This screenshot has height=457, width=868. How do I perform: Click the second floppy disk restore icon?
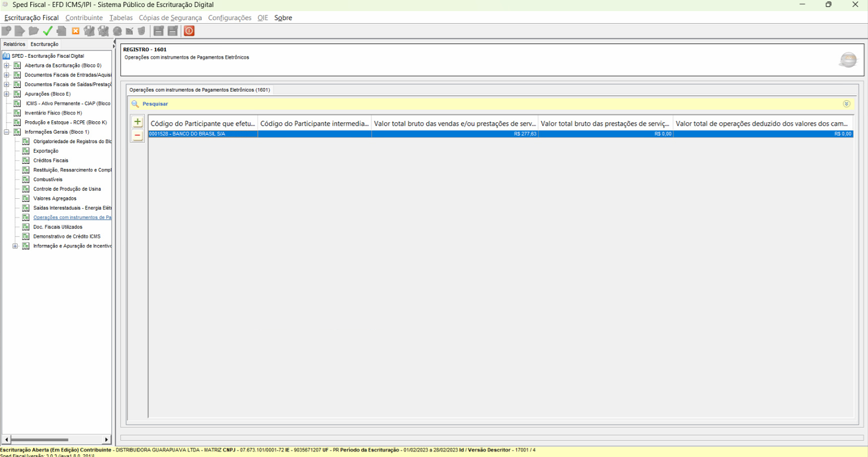tap(172, 31)
